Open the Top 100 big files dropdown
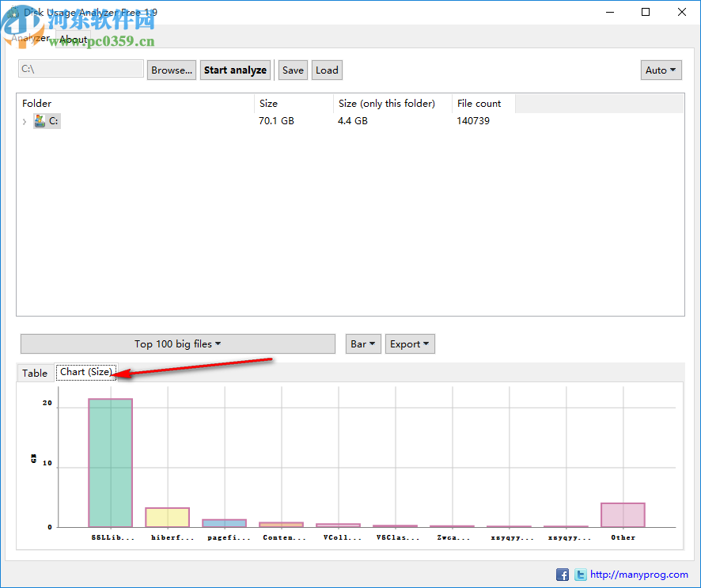The image size is (701, 588). click(x=177, y=343)
